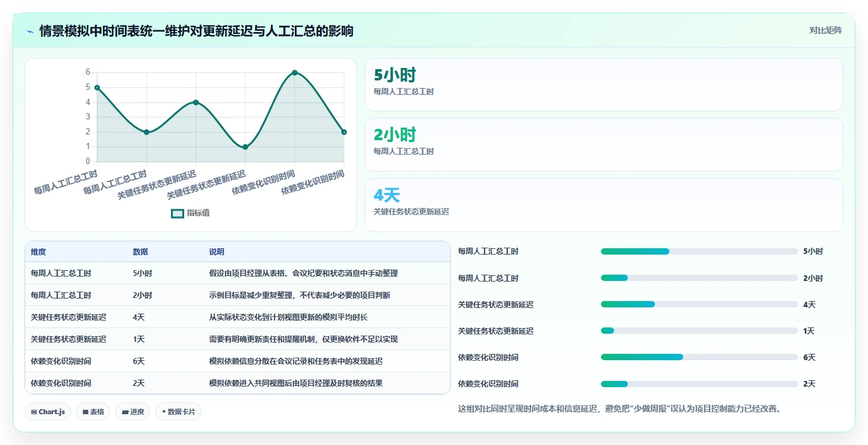
Task: Click the 数据 table column header
Action: click(140, 251)
